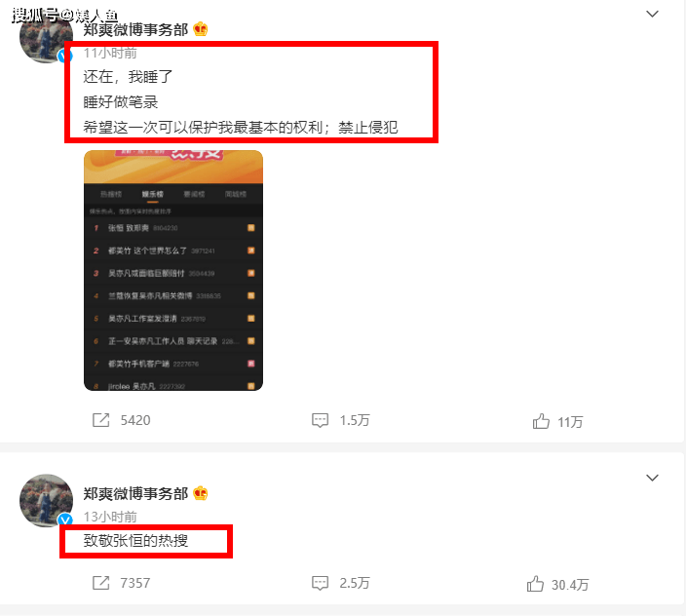The height and width of the screenshot is (616, 686).
Task: Open comments on the second post
Action: click(x=320, y=583)
